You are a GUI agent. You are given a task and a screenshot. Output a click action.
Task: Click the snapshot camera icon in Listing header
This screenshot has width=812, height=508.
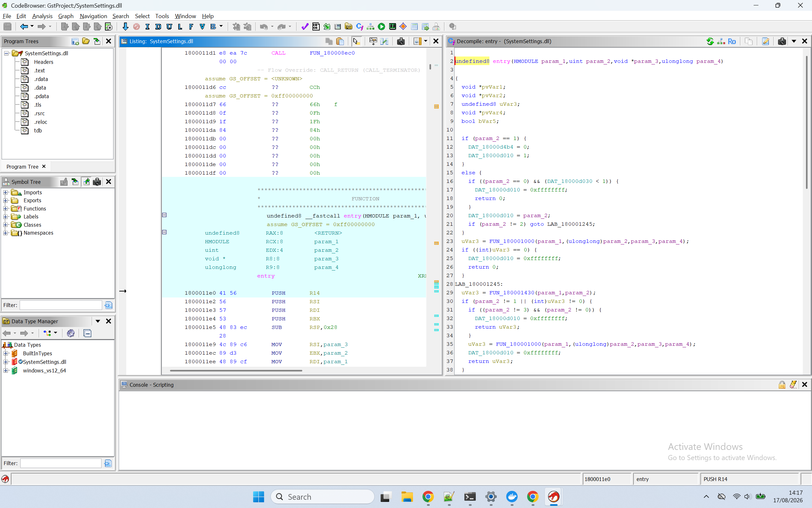[401, 41]
